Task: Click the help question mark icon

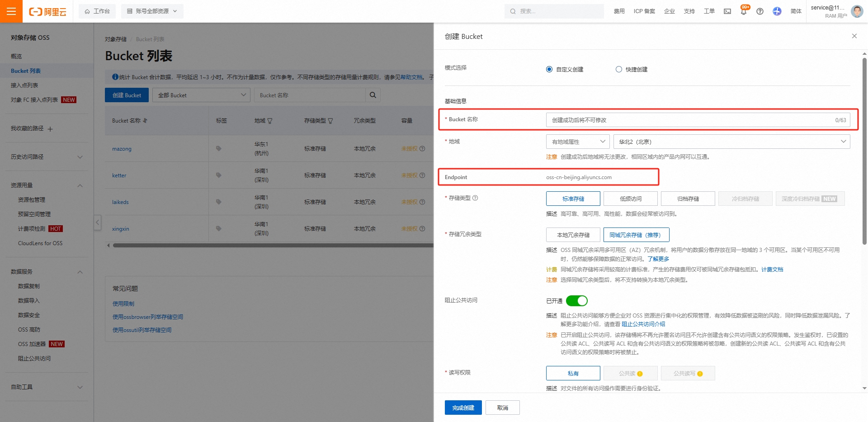Action: [x=760, y=11]
